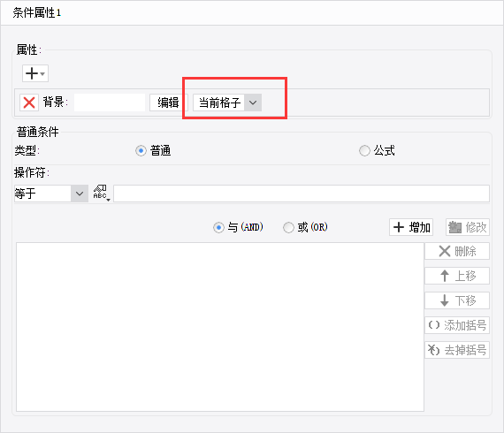Click the 添加括号 add brackets button

click(457, 325)
